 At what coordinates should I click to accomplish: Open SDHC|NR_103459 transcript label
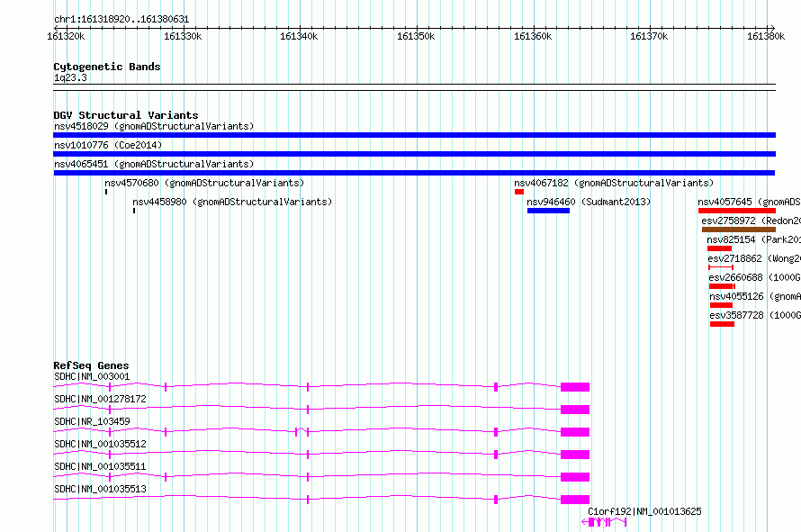[92, 421]
